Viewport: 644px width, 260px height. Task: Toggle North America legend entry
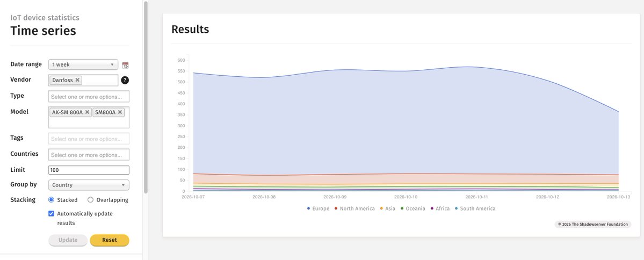354,208
